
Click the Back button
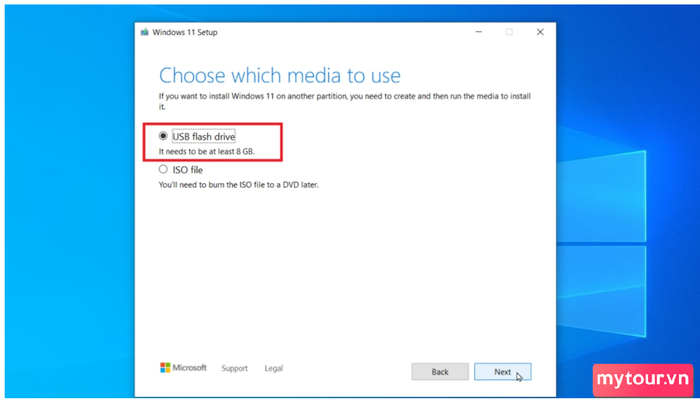440,372
